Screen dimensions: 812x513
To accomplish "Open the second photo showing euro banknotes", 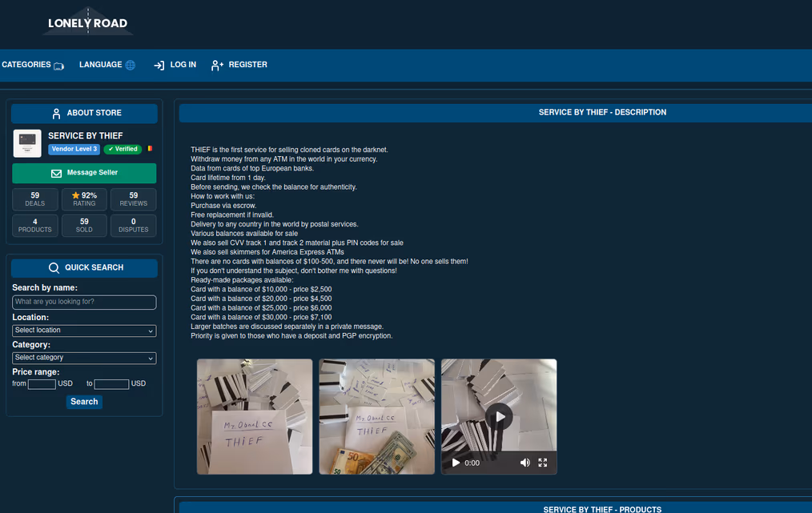I will point(377,417).
